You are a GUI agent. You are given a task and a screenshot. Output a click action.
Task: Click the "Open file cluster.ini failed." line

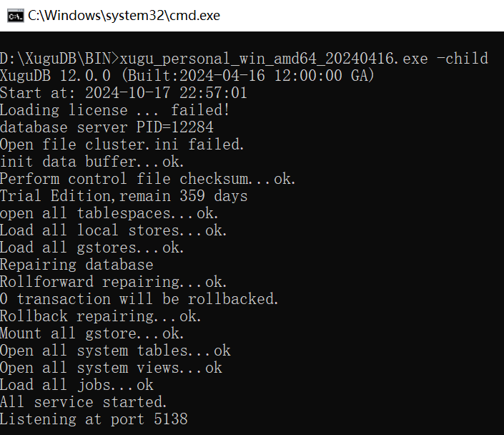(x=122, y=145)
